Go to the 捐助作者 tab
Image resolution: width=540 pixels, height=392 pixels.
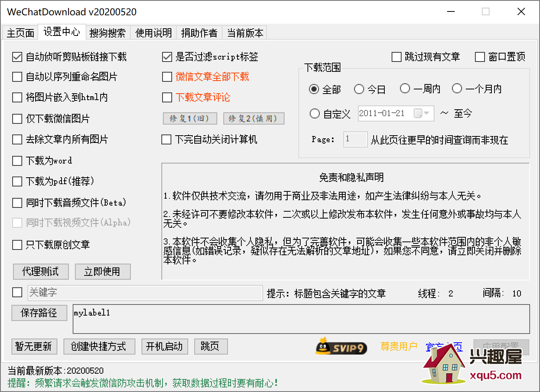point(199,33)
